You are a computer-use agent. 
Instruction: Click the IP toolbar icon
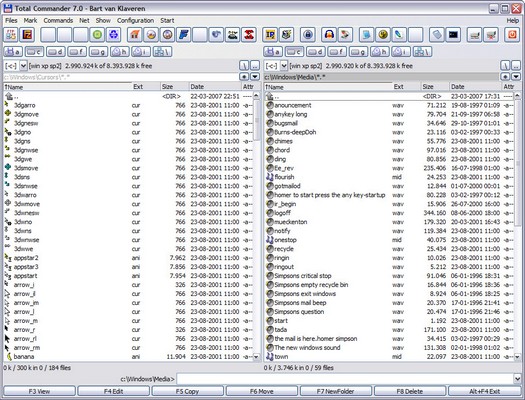[x=270, y=35]
